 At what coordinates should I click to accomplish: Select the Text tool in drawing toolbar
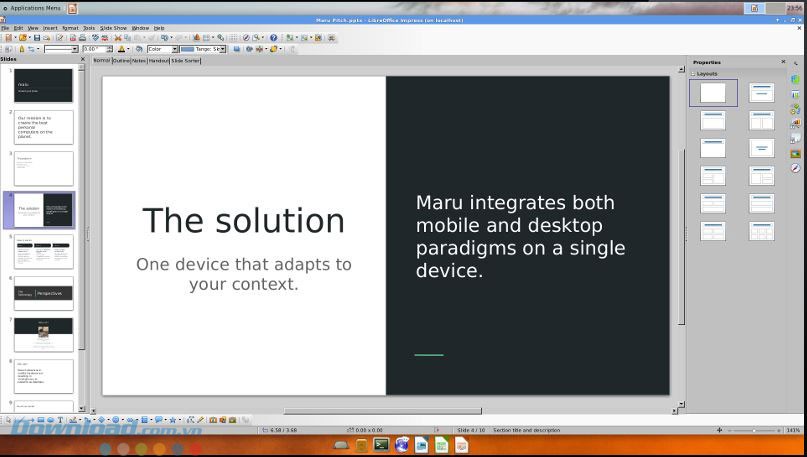[x=60, y=420]
